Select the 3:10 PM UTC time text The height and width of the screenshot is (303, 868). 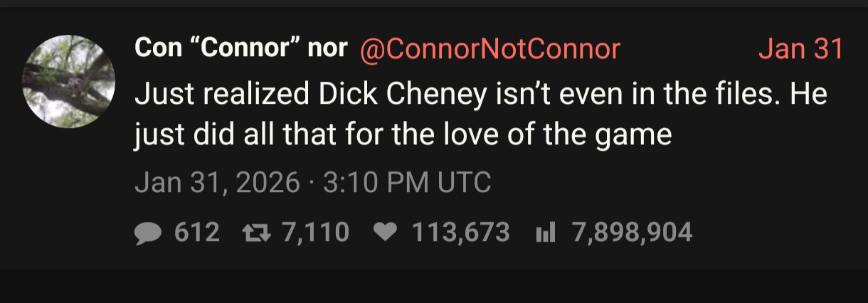pos(406,184)
